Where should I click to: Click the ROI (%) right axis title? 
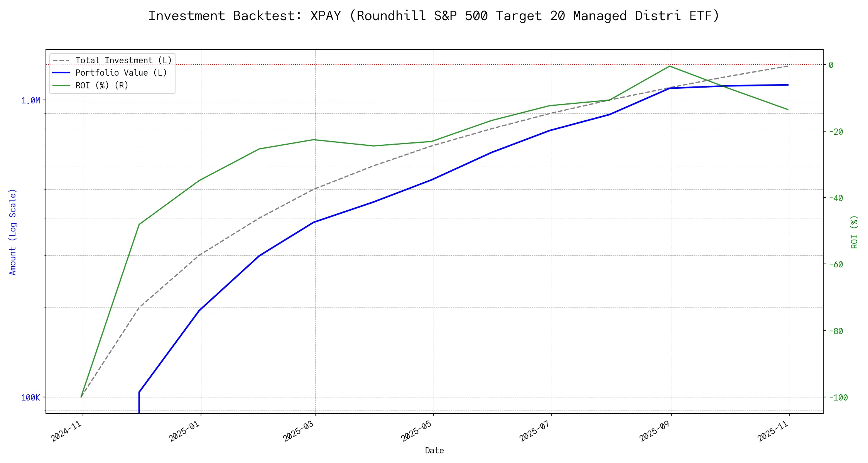point(854,231)
